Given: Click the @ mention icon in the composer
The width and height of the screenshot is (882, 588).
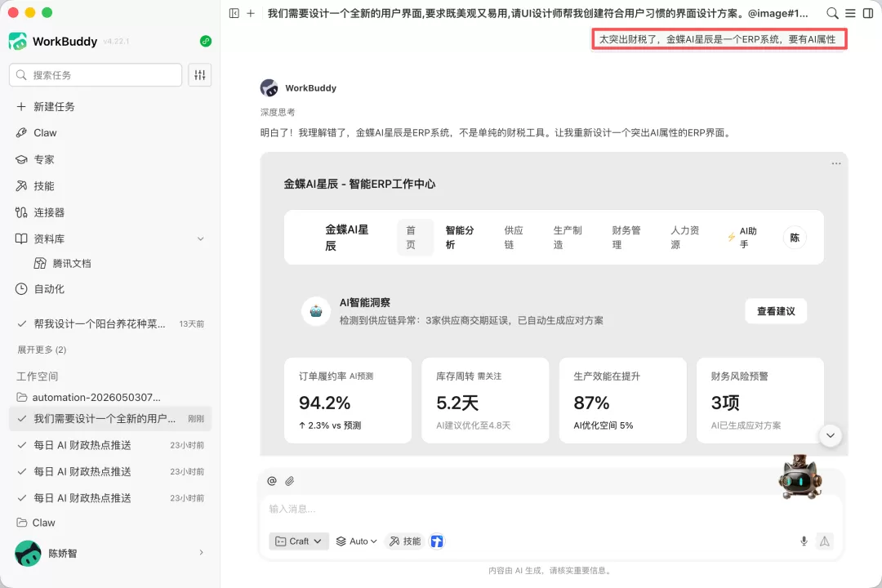Looking at the screenshot, I should pyautogui.click(x=272, y=480).
